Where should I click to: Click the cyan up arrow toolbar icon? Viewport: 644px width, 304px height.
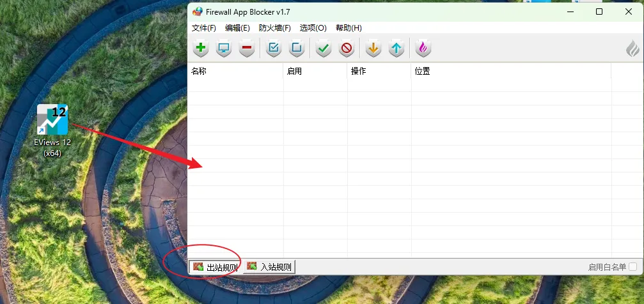[x=397, y=49]
